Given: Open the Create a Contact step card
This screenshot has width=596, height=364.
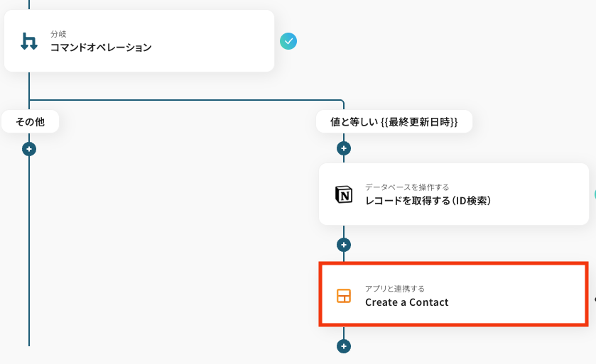Looking at the screenshot, I should (x=454, y=294).
